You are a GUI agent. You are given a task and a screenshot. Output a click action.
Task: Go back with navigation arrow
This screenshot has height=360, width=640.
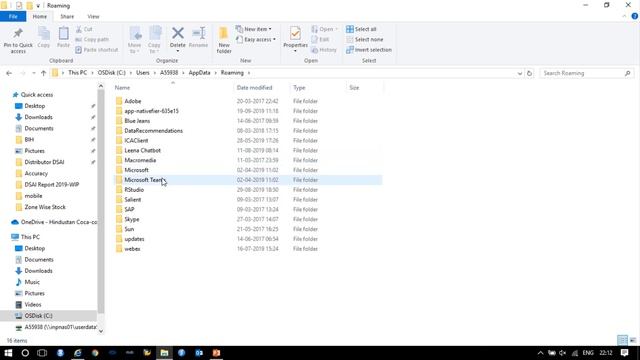(x=9, y=73)
